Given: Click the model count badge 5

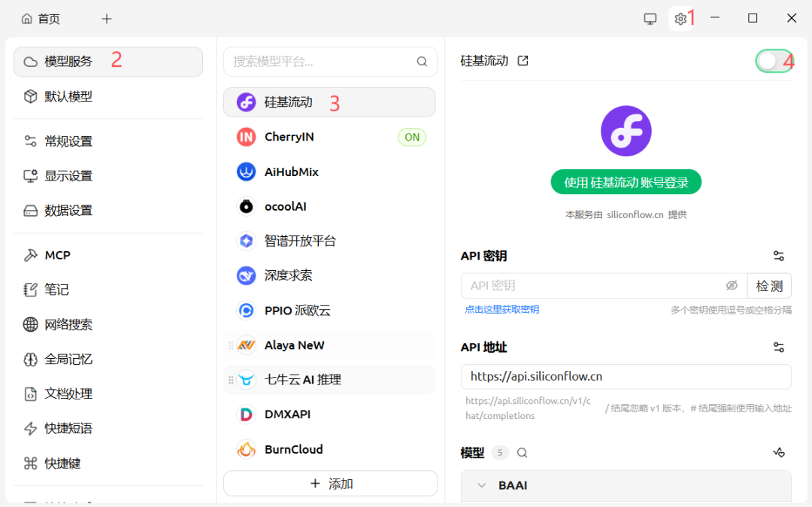Looking at the screenshot, I should 500,453.
